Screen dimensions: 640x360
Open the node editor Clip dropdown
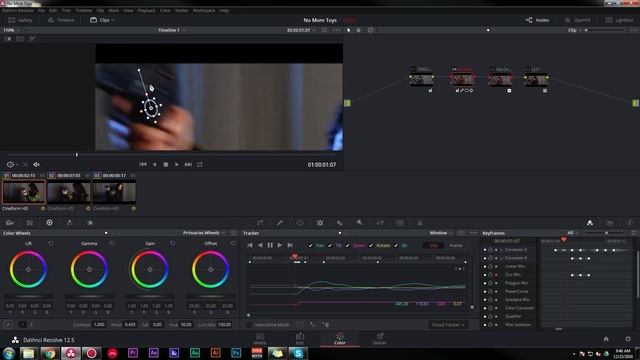click(574, 30)
